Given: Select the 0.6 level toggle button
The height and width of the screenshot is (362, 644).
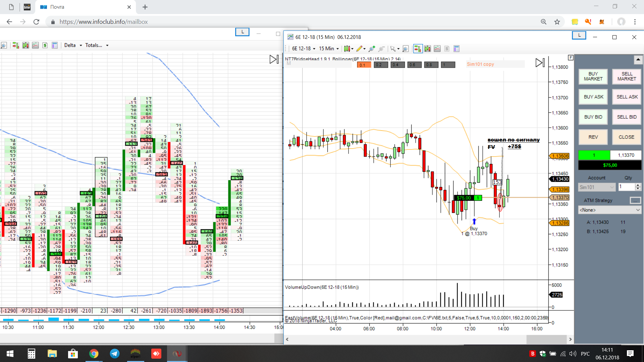Looking at the screenshot, I should click(415, 65).
